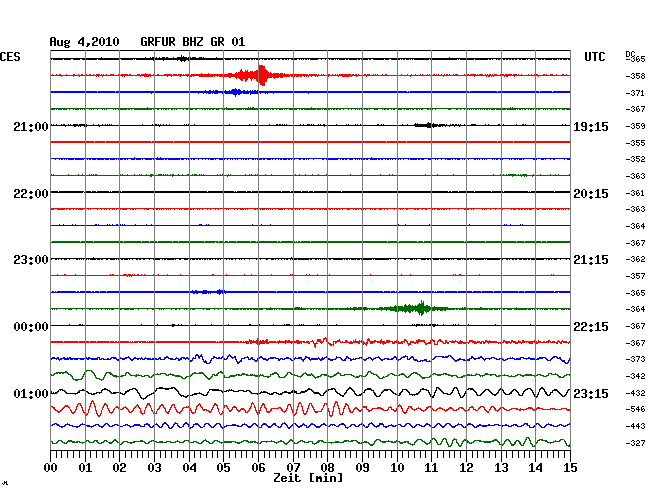The height and width of the screenshot is (494, 650).
Task: Click the DC offset value '-432'
Action: pos(635,393)
